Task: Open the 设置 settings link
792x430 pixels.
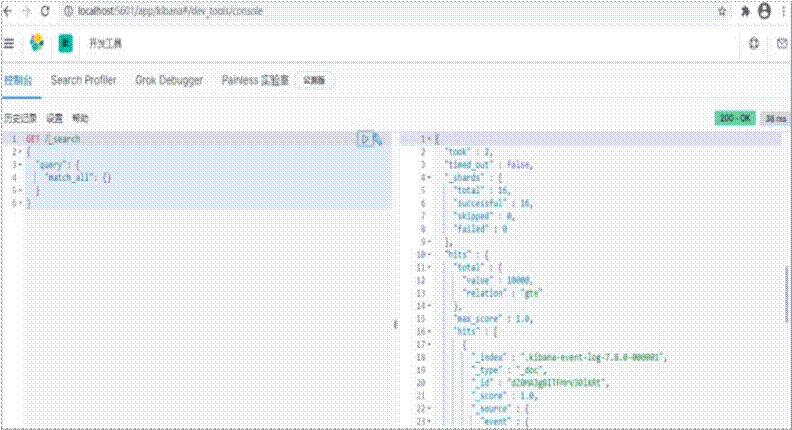Action: pyautogui.click(x=55, y=118)
